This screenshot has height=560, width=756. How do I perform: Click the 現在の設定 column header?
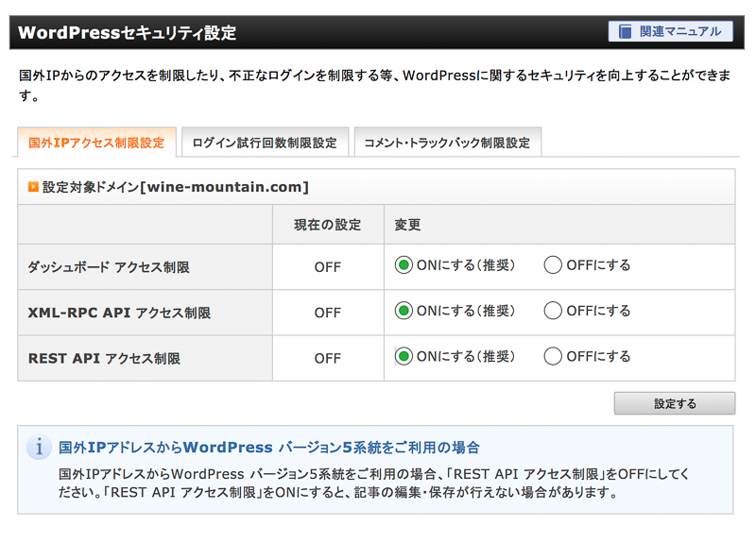(327, 225)
